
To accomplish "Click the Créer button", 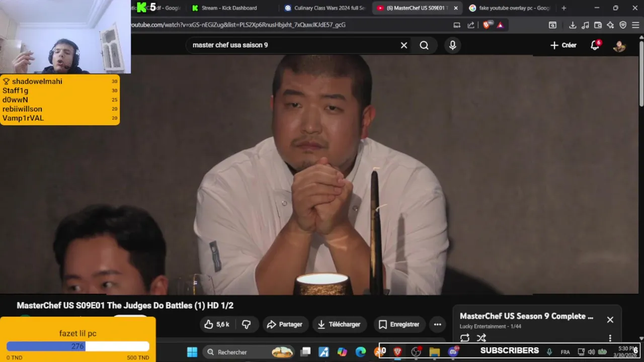I will click(x=563, y=45).
